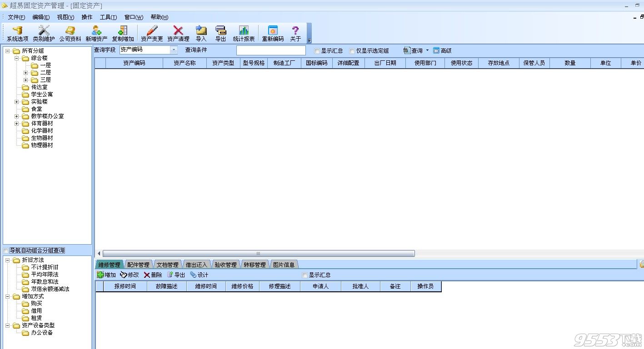Open 系统选项 system options tool

coord(17,34)
